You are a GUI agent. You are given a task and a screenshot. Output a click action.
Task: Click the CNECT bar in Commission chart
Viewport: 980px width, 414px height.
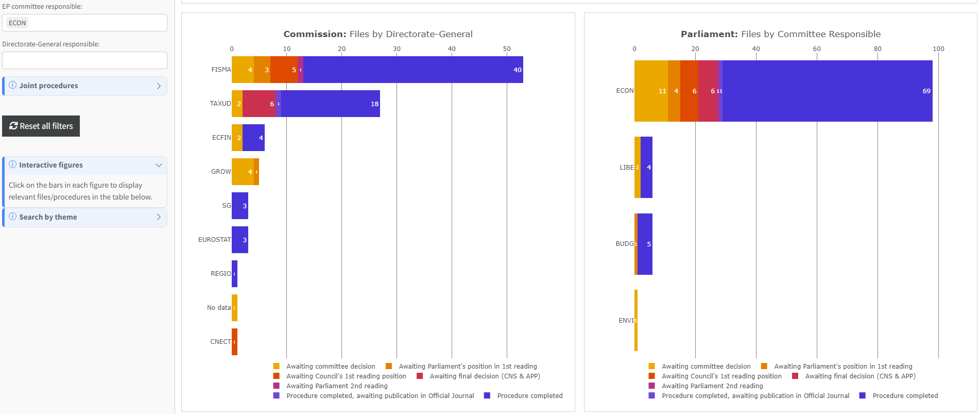coord(234,342)
